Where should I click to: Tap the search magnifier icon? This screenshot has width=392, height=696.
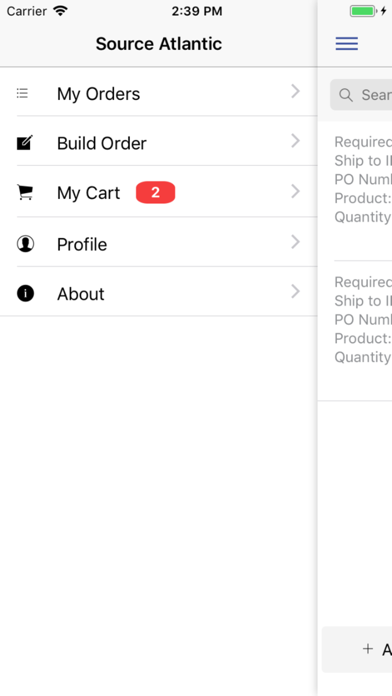pyautogui.click(x=345, y=95)
